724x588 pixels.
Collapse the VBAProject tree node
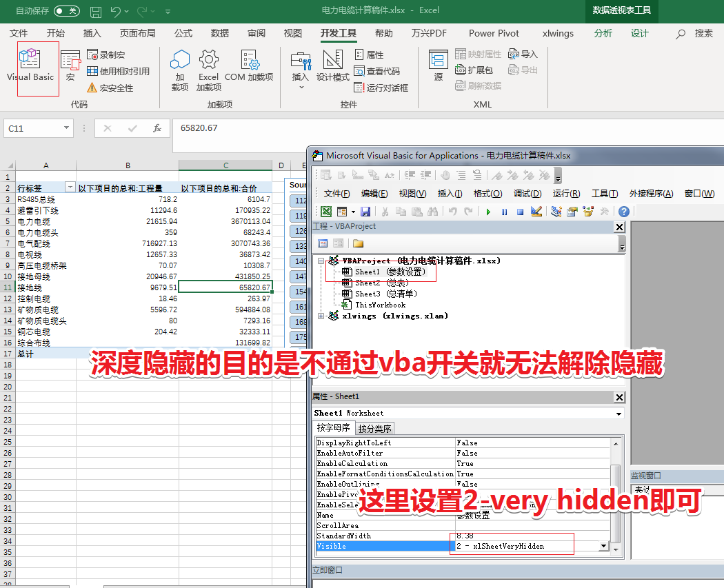[x=321, y=261]
